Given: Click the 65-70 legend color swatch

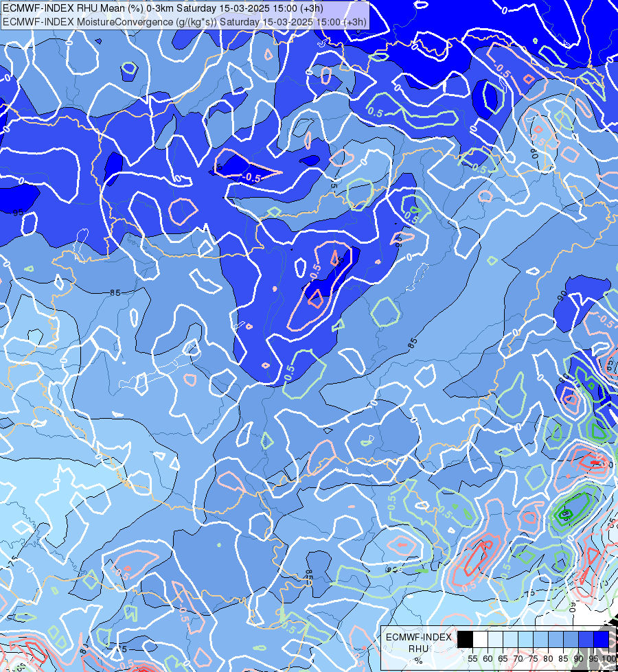Looking at the screenshot, I should (510, 639).
